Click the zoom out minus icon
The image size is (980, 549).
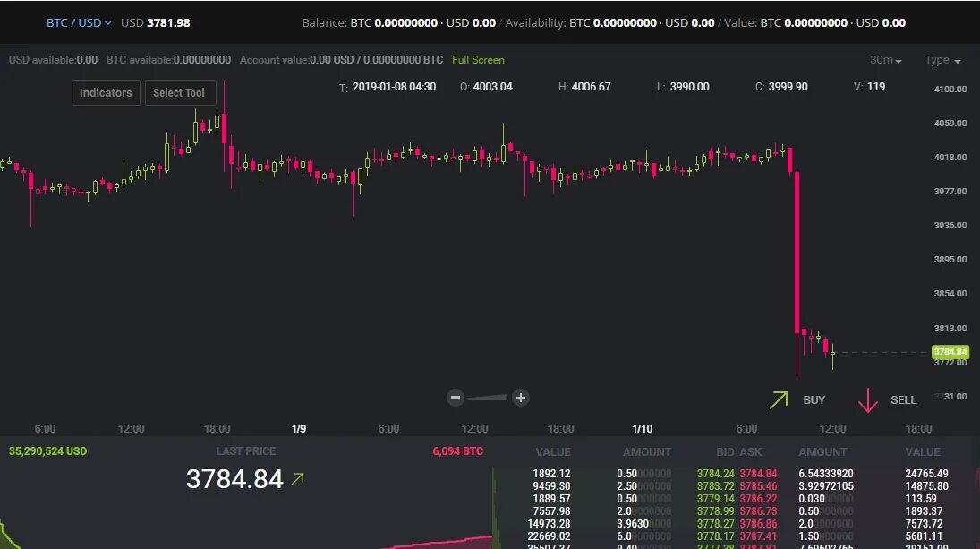click(456, 397)
